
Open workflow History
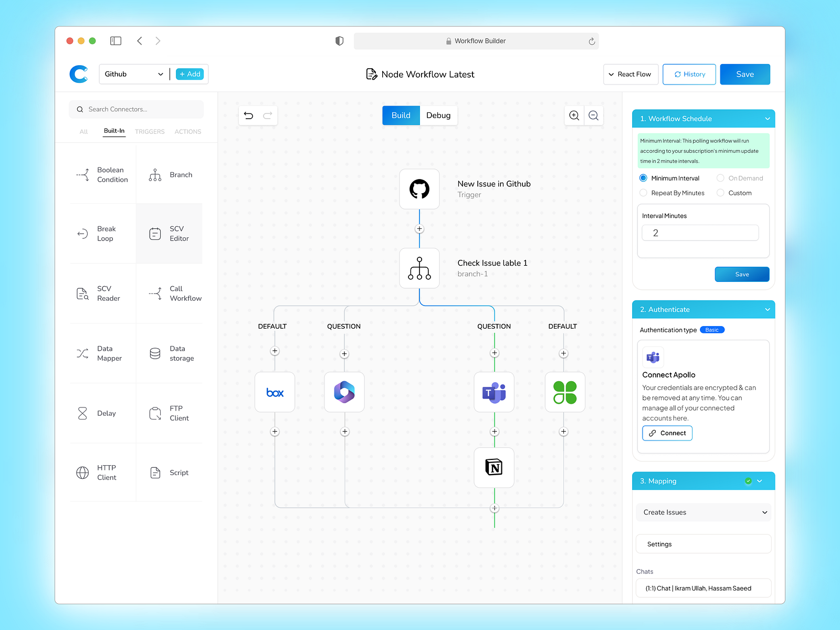(x=690, y=75)
